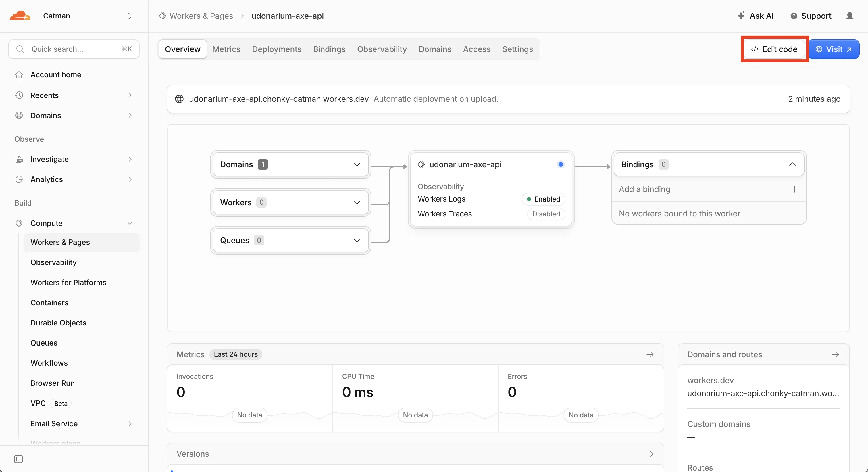Click the Workers Logs Enabled badge
Screen dimensions: 868x472
point(543,199)
